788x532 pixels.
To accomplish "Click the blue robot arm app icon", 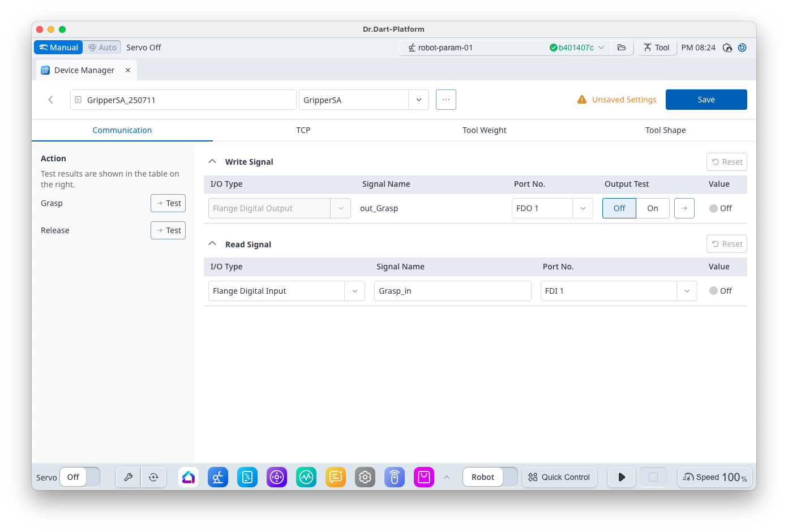I will coord(218,477).
